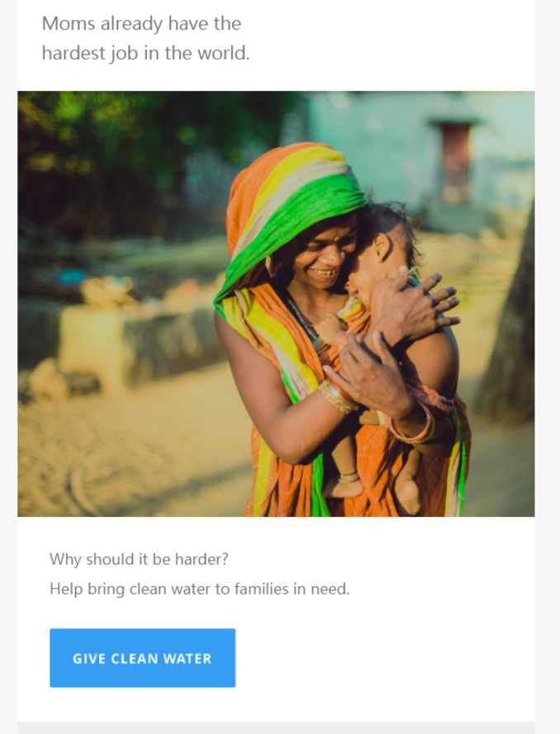Click the 'Why should it be harder?' text
Screen dimensions: 560x734
pyautogui.click(x=139, y=559)
